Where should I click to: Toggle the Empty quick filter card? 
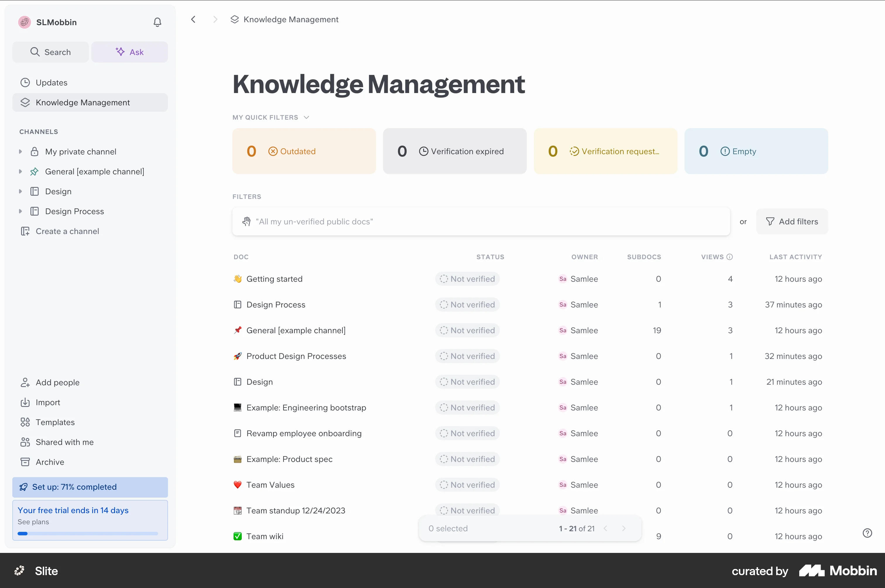tap(756, 151)
